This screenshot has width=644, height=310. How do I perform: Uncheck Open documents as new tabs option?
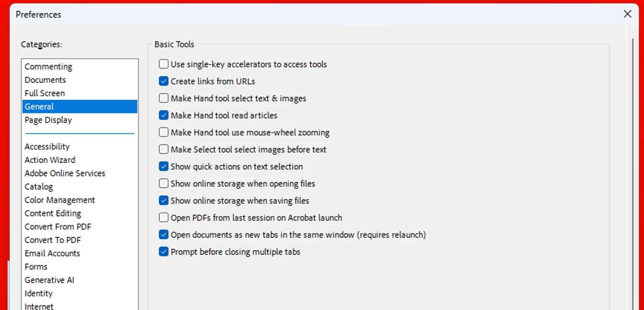pyautogui.click(x=164, y=235)
